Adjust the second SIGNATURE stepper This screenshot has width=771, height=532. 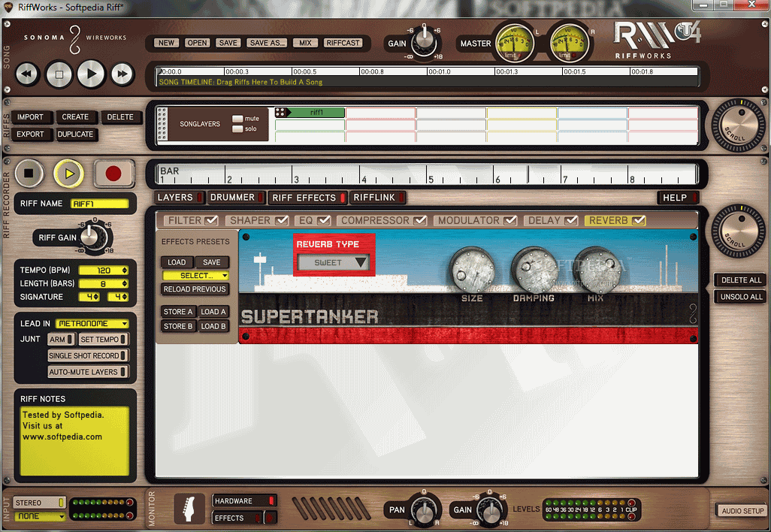click(125, 297)
